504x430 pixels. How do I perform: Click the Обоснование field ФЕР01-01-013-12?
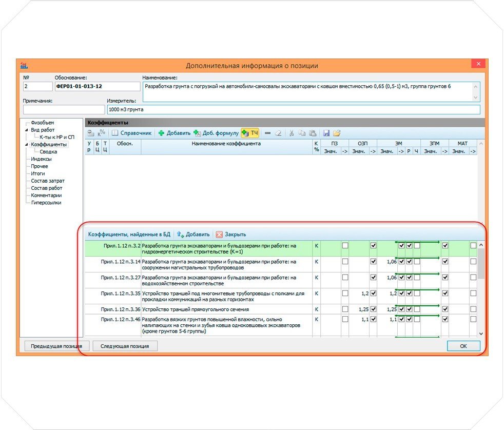pos(98,86)
